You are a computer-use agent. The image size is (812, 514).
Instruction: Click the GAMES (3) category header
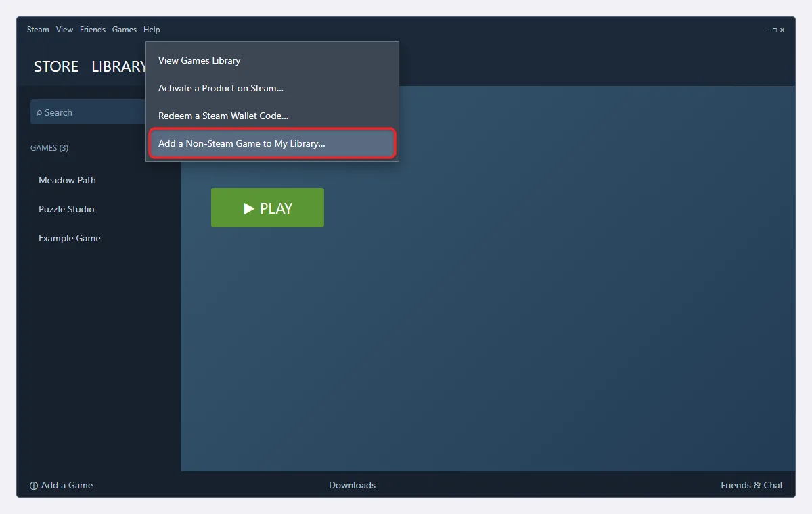49,147
